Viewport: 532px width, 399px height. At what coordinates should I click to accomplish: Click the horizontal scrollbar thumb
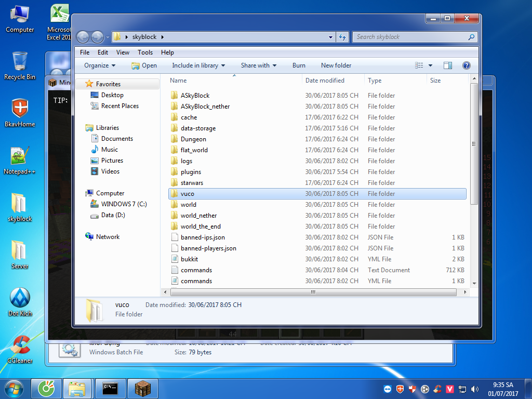point(313,292)
